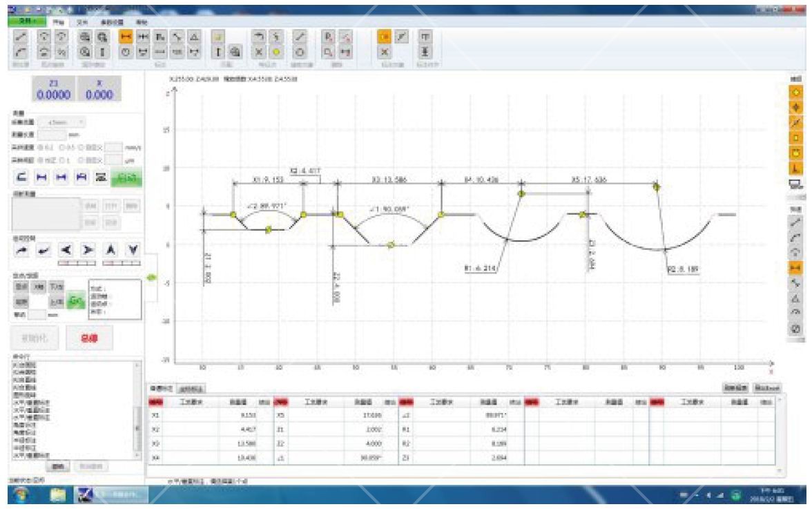Image resolution: width=812 pixels, height=509 pixels.
Task: Switch to the first ribbon tab after File
Action: tap(58, 22)
